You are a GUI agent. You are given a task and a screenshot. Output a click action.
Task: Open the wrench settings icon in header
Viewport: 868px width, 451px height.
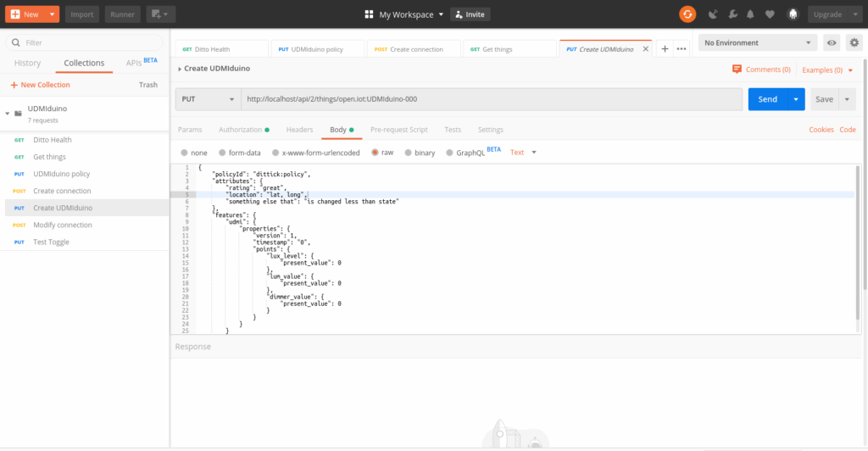tap(733, 14)
